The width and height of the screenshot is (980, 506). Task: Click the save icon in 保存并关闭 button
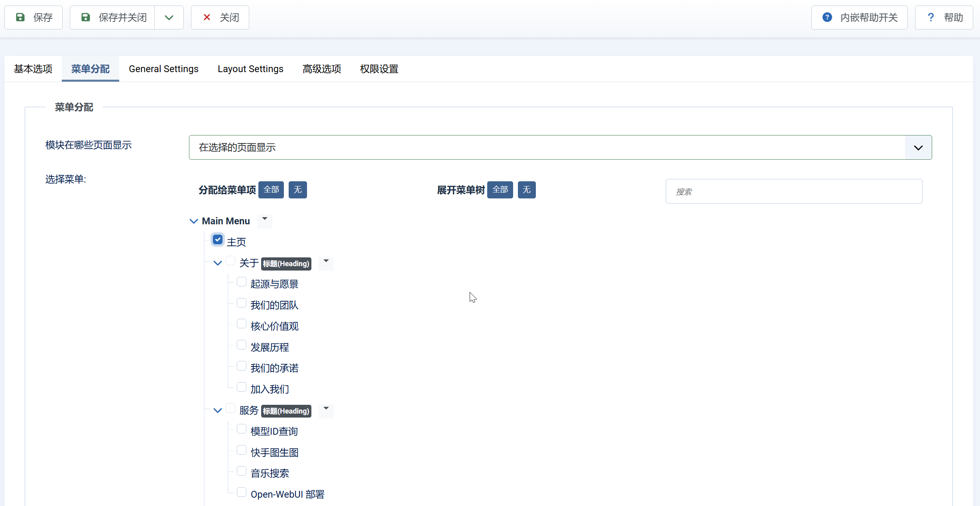pyautogui.click(x=85, y=18)
